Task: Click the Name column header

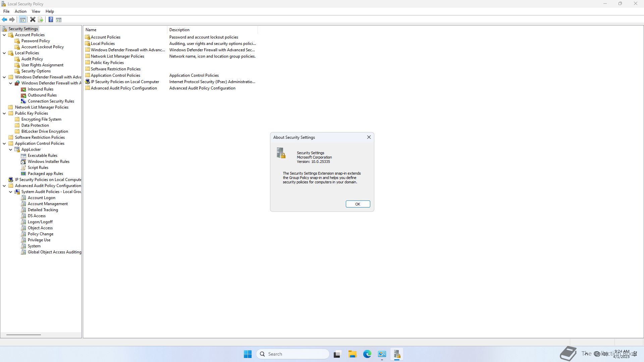Action: [x=125, y=30]
